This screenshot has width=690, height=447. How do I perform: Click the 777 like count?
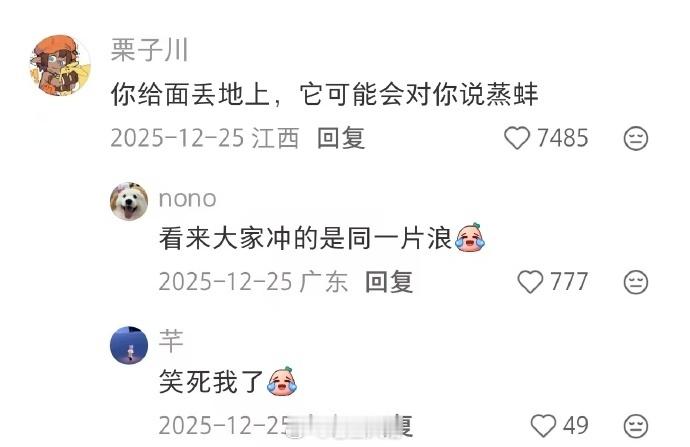[x=569, y=282]
